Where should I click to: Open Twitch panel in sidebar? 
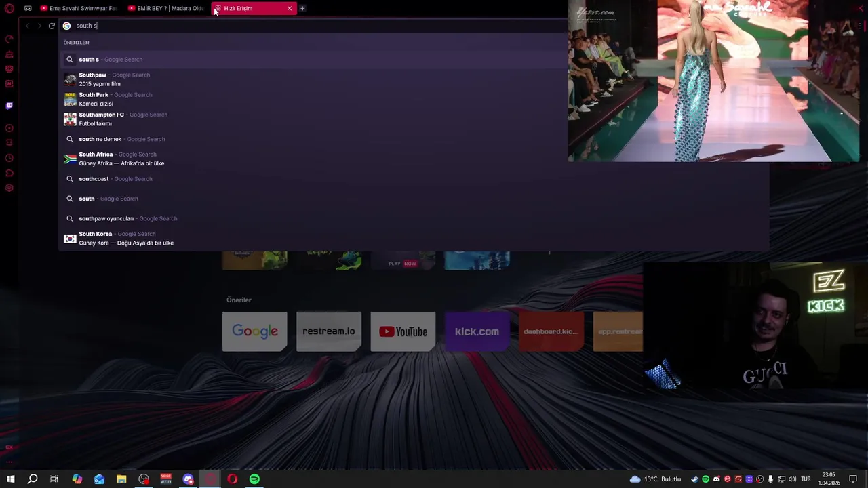pyautogui.click(x=9, y=106)
